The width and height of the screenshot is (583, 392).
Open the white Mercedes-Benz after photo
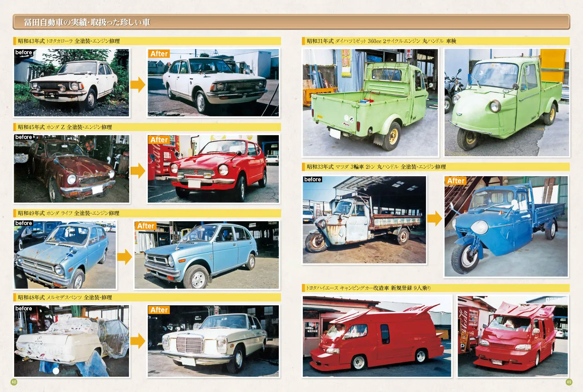[x=213, y=341]
